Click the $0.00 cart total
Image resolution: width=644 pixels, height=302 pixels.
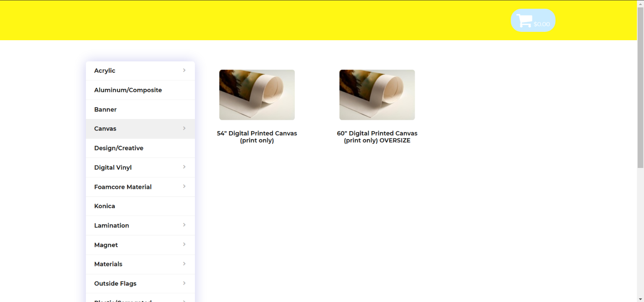tap(542, 24)
